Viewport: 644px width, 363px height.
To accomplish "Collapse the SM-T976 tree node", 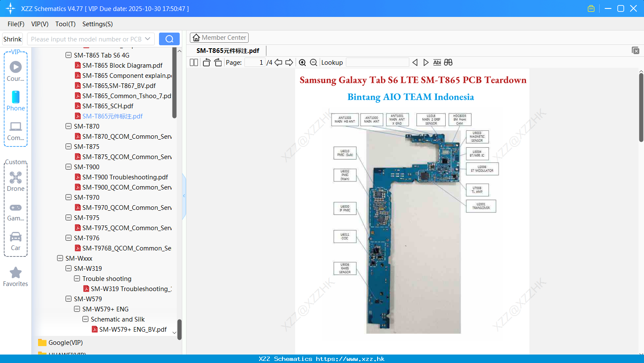I will tap(69, 238).
